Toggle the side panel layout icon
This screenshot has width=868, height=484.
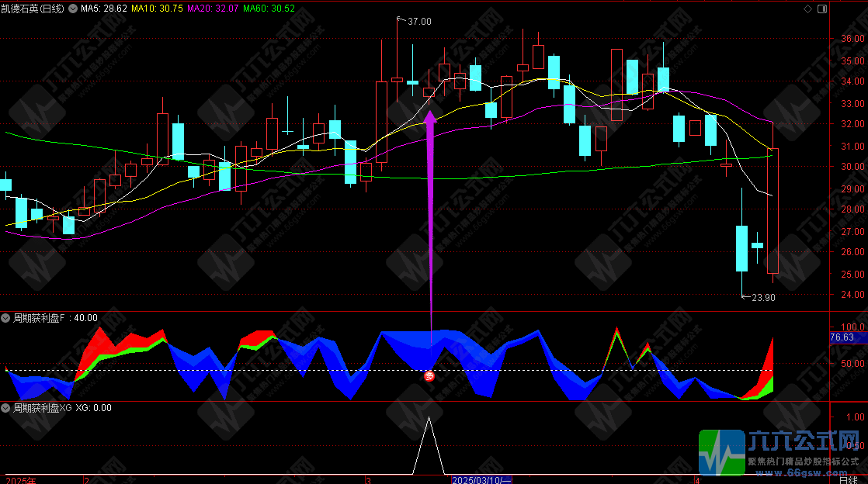pos(822,9)
